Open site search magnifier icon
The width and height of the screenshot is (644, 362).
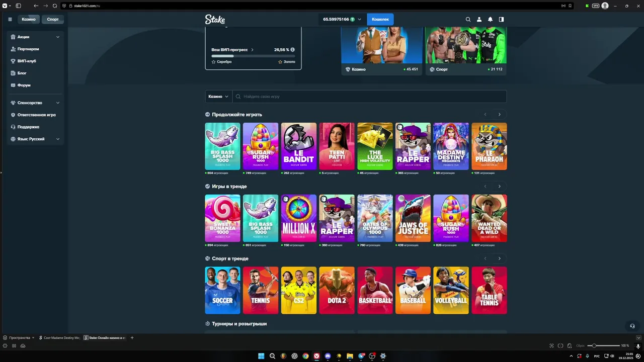point(468,19)
